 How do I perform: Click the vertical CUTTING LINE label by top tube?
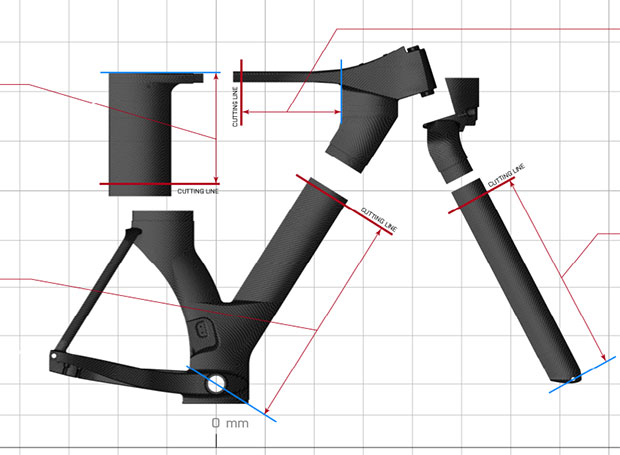236,108
